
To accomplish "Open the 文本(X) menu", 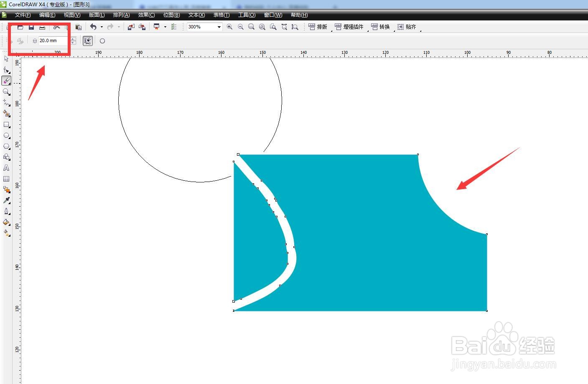I will tap(196, 15).
